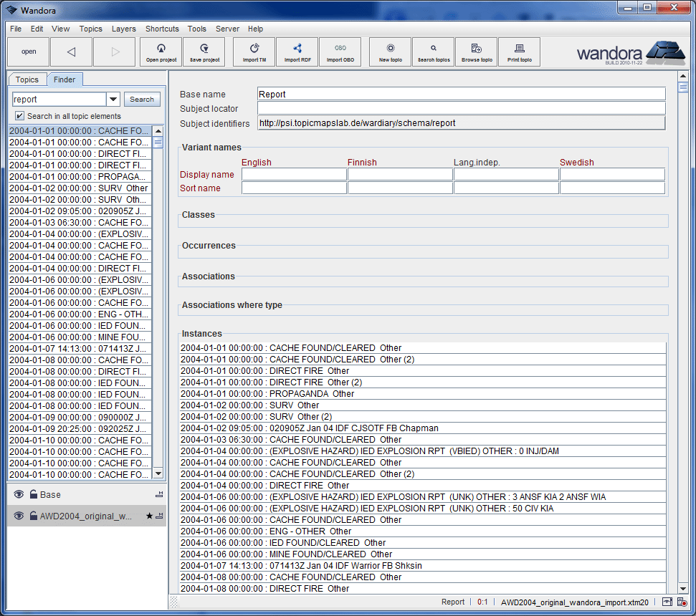696x616 pixels.
Task: Import an RDF file via the Import RDF icon
Action: coord(297,52)
